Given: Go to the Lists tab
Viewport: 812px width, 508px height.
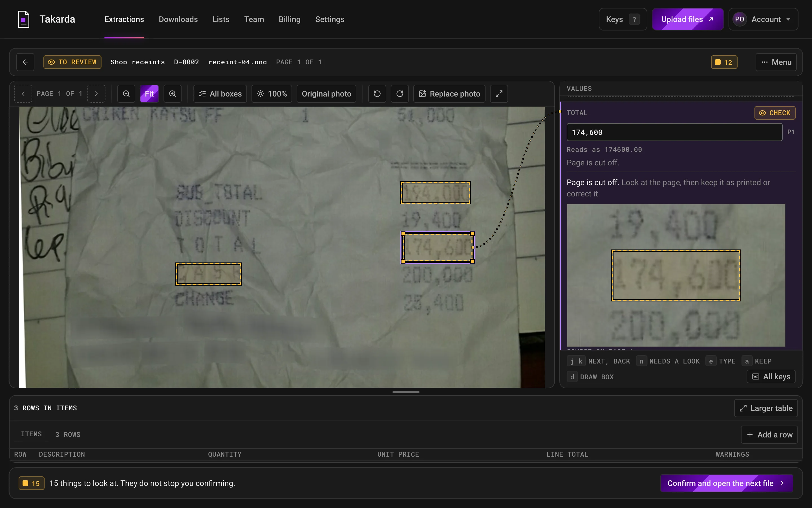Looking at the screenshot, I should click(221, 19).
